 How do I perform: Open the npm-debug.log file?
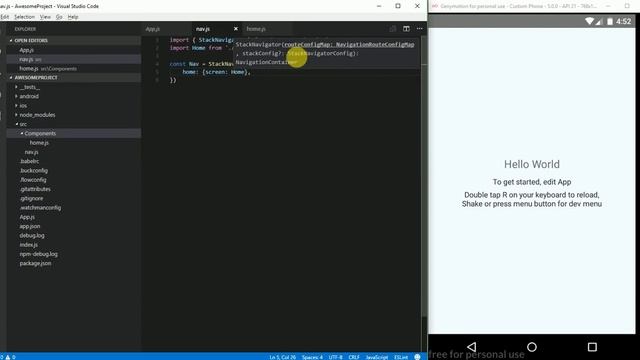click(38, 254)
